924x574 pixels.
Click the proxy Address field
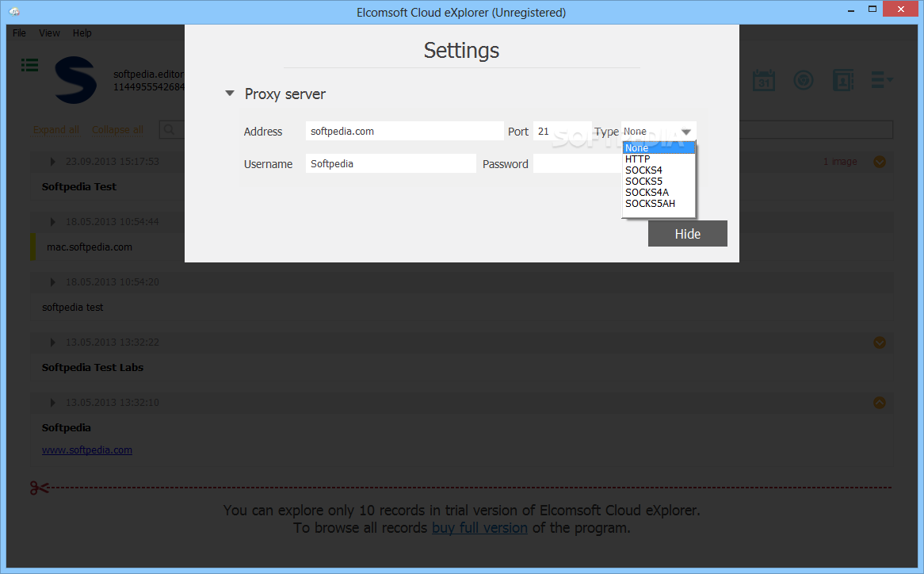[x=404, y=132]
